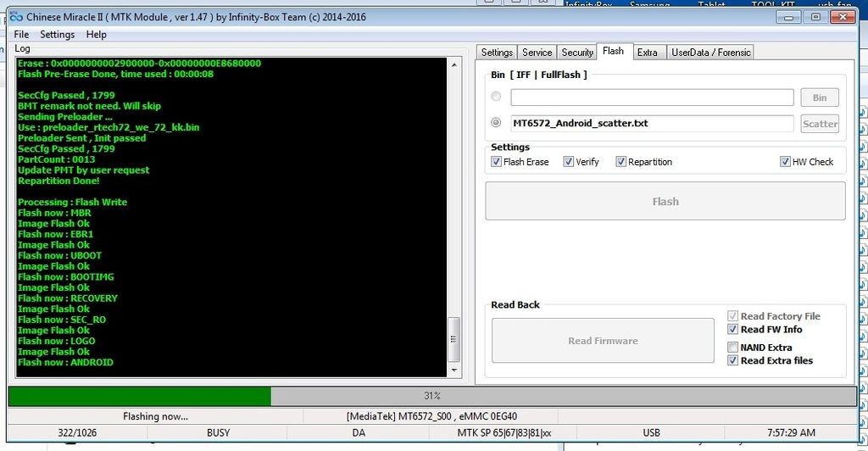Click the flashing progress bar at 31%
Viewport: 868px width, 451px height.
point(432,396)
